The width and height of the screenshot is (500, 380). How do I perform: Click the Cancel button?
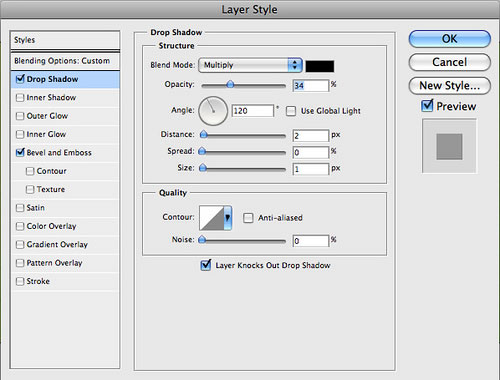(x=450, y=62)
